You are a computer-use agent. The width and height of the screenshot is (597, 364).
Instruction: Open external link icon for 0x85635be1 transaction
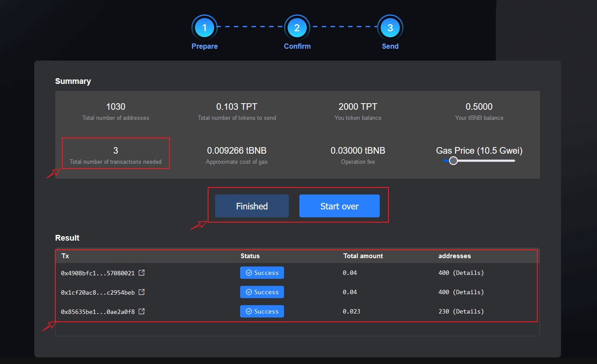click(141, 311)
